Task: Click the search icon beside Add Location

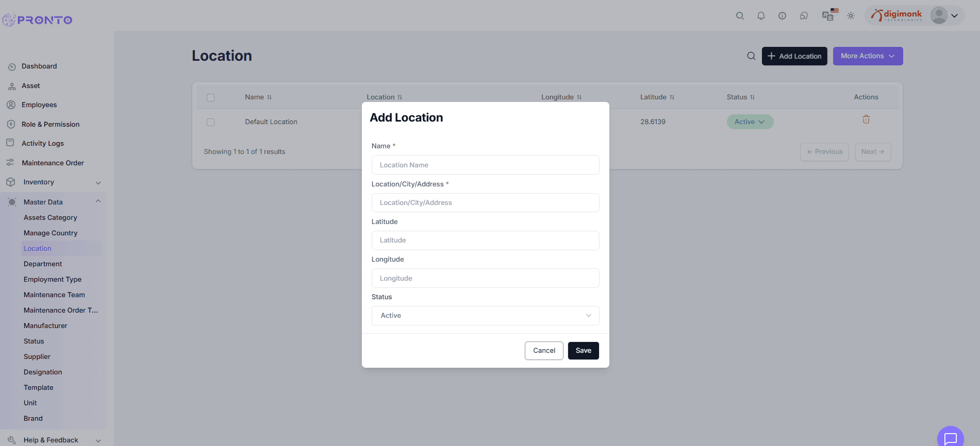Action: click(x=751, y=56)
